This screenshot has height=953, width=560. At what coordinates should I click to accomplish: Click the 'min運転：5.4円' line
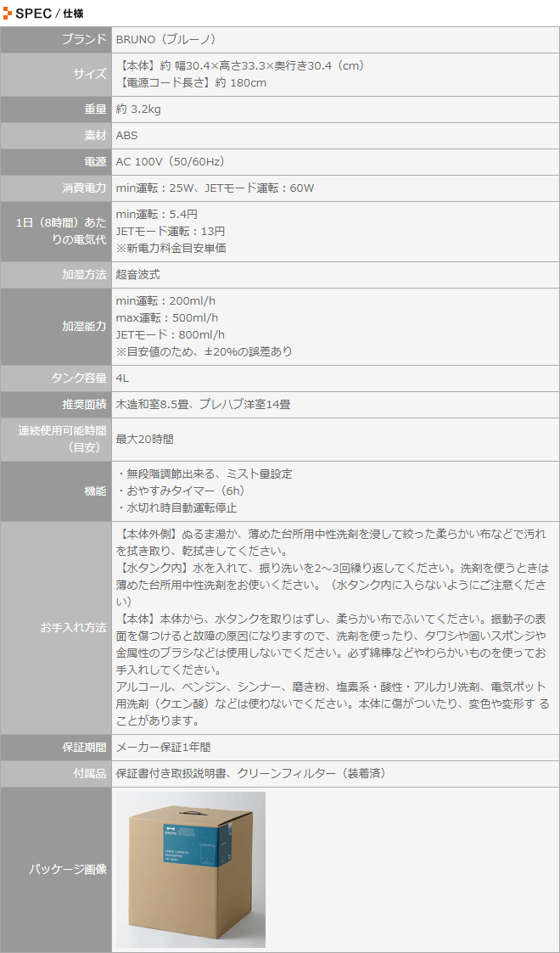point(157,214)
